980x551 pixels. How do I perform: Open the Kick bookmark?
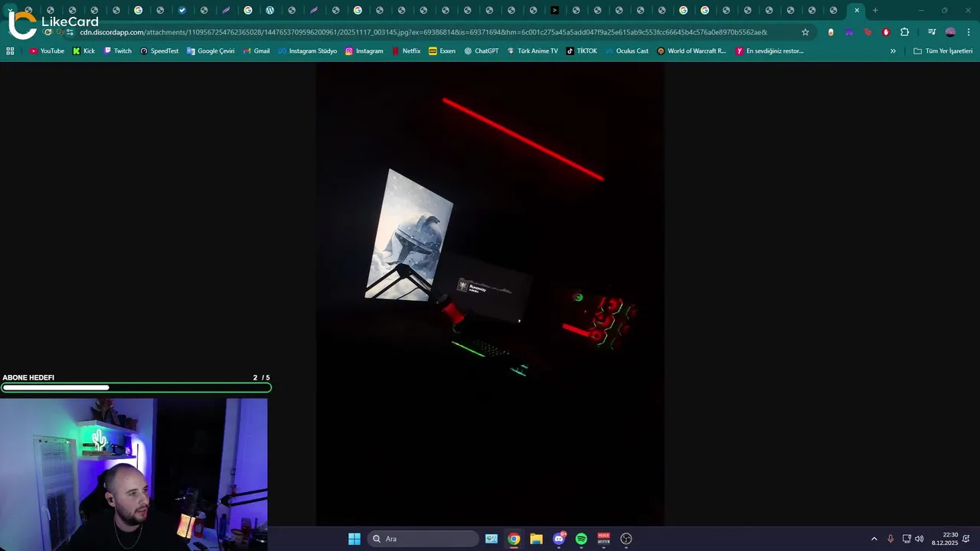(84, 51)
